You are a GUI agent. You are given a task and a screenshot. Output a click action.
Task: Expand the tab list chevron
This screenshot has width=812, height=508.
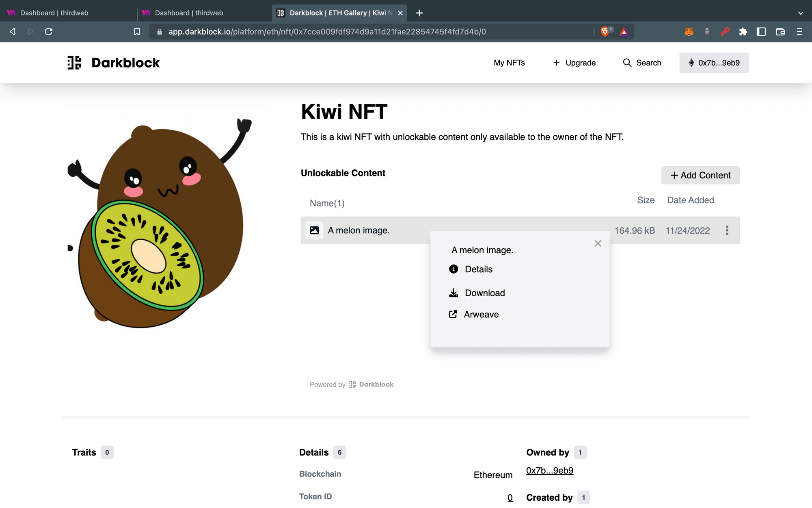[800, 13]
